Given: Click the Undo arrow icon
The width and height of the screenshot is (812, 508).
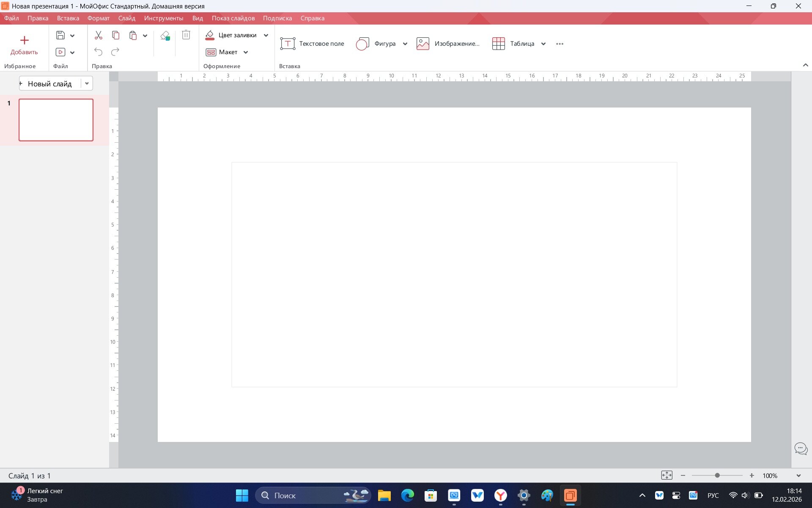Looking at the screenshot, I should coord(98,52).
